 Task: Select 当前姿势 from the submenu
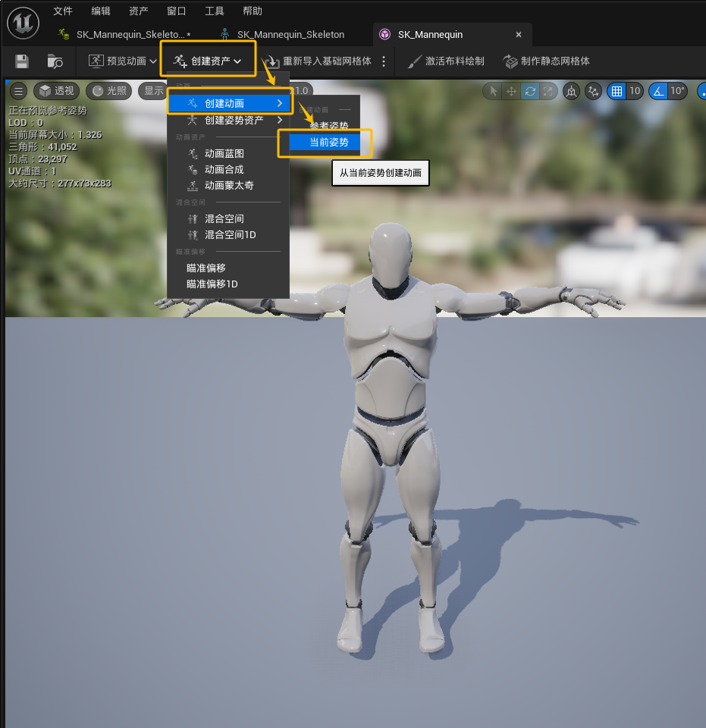coord(329,143)
